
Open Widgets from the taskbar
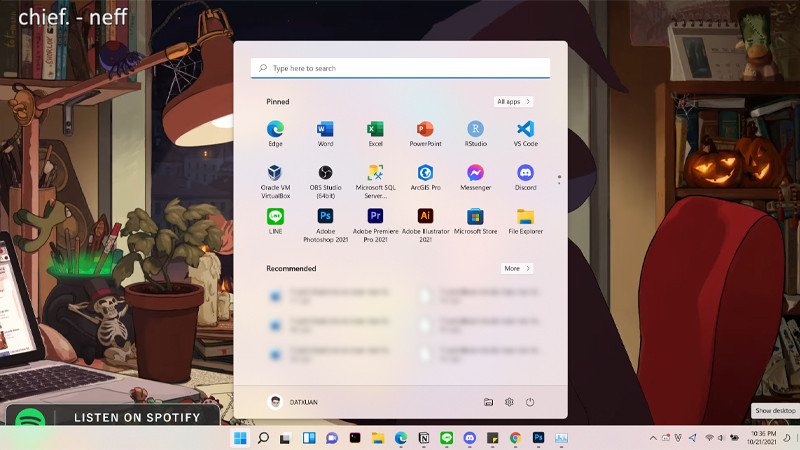click(x=309, y=438)
